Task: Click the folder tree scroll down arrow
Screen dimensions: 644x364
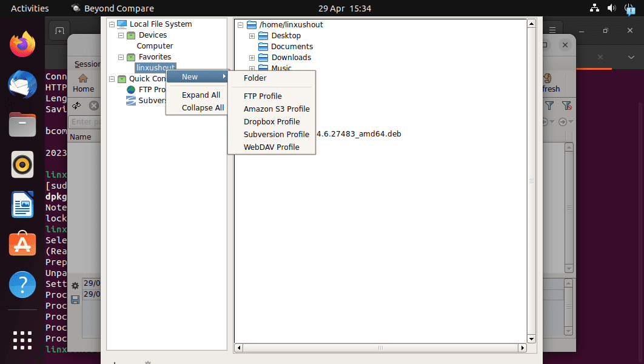Action: click(x=531, y=339)
